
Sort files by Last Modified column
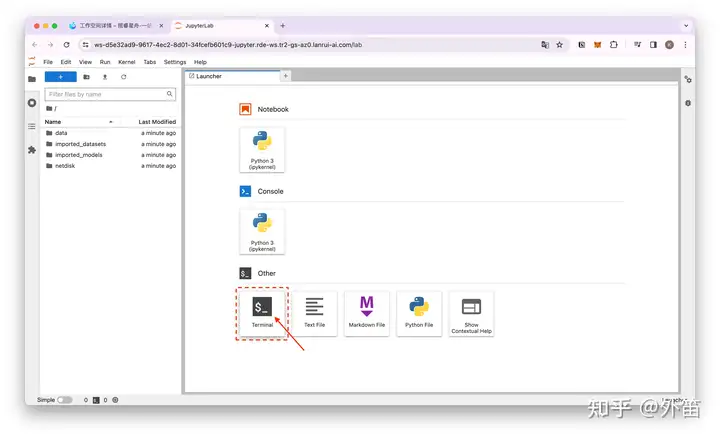[157, 122]
